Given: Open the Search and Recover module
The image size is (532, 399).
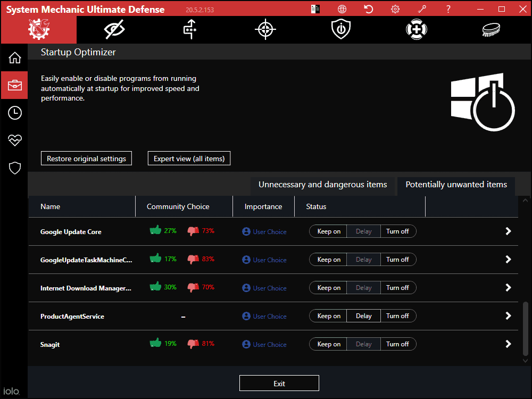Looking at the screenshot, I should [x=416, y=29].
